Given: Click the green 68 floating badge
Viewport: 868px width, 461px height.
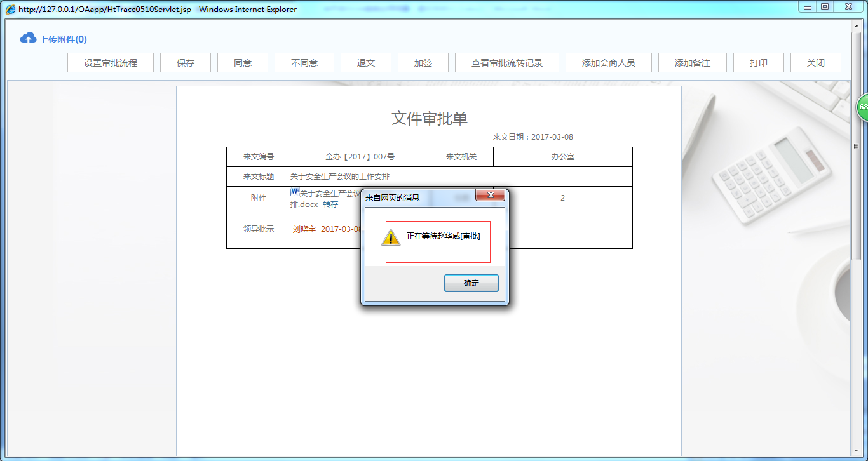Looking at the screenshot, I should coord(862,107).
